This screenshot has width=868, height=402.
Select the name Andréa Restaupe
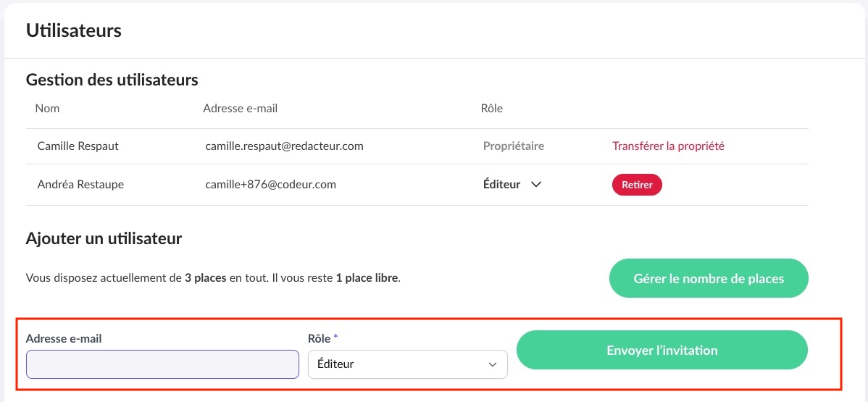pyautogui.click(x=81, y=185)
